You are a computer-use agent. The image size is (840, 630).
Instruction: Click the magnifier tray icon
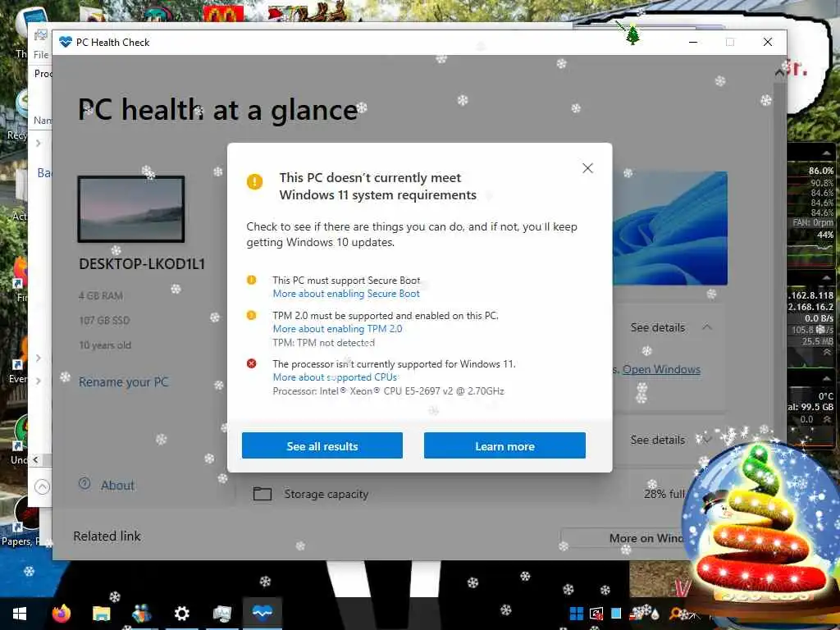(x=676, y=614)
